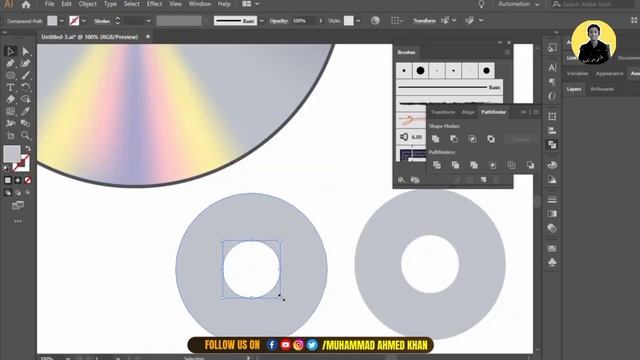Open the Edit Toolbar three-dots button

18,221
